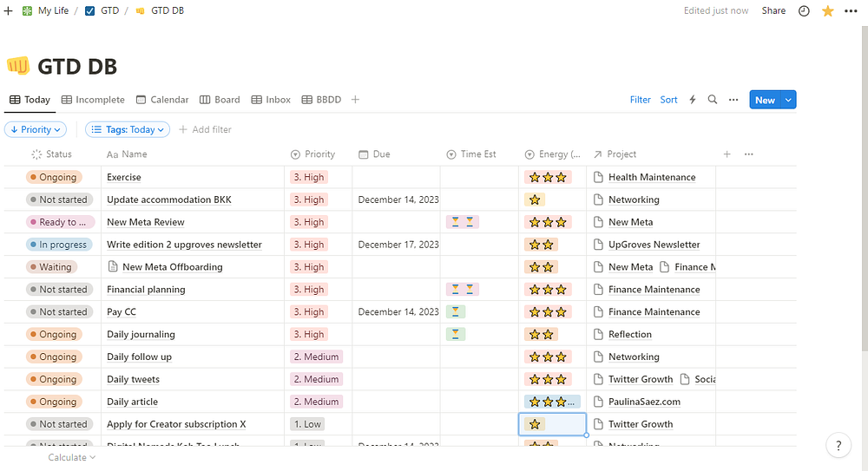The width and height of the screenshot is (868, 471).
Task: Toggle the favorite star icon
Action: 827,10
